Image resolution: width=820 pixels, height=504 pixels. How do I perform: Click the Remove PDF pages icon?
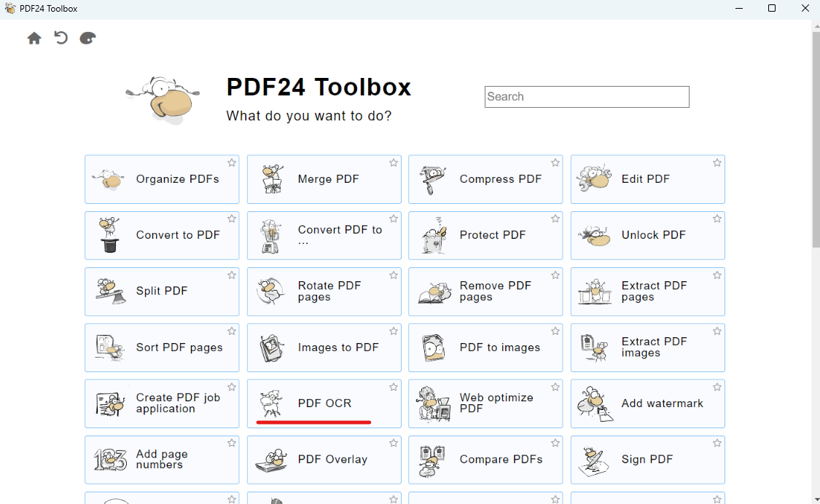pyautogui.click(x=434, y=293)
